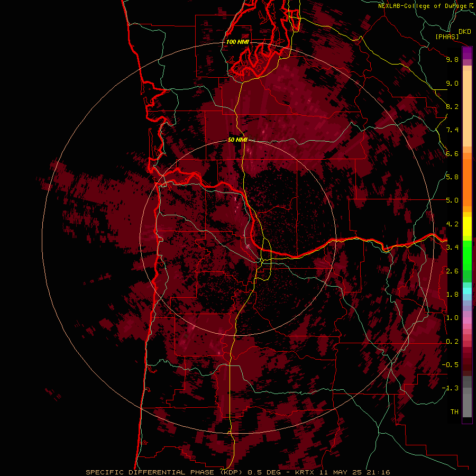Click the 2.6 scale value
This screenshot has width=476, height=476.
pyautogui.click(x=452, y=271)
